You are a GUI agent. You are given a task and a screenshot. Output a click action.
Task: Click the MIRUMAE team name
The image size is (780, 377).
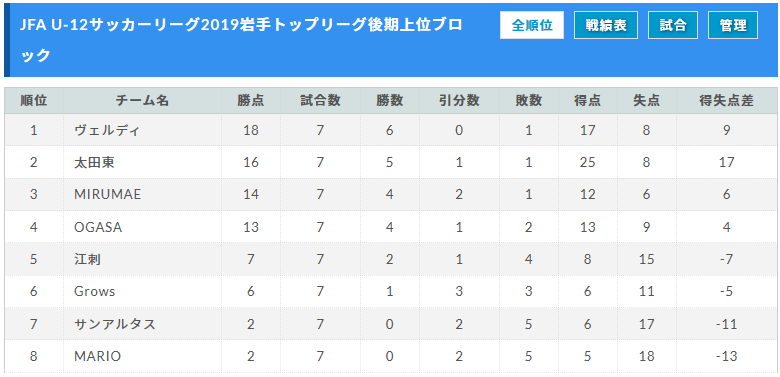(x=107, y=194)
